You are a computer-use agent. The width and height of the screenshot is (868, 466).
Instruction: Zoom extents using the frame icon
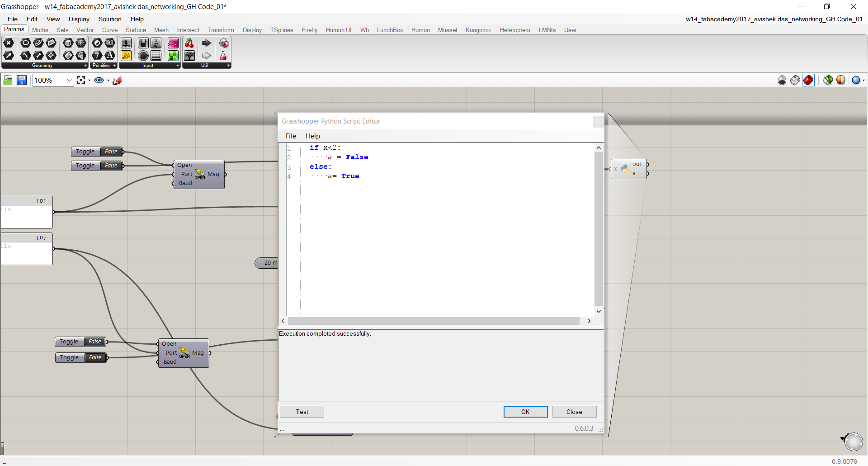(81, 81)
